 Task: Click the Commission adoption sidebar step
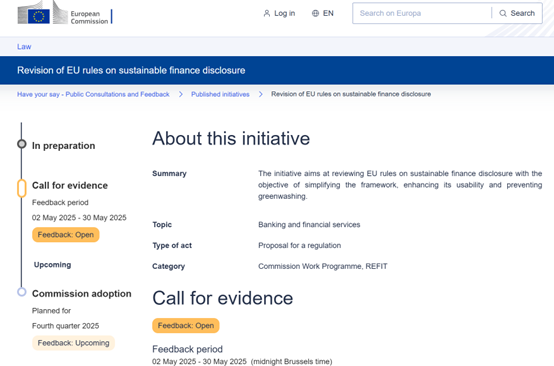82,294
